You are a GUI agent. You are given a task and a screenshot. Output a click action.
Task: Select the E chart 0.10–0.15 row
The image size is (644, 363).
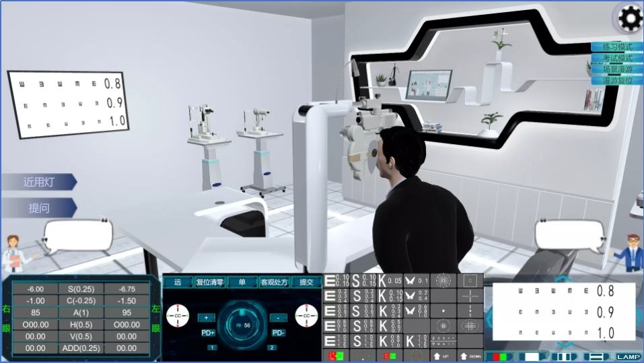tap(336, 280)
